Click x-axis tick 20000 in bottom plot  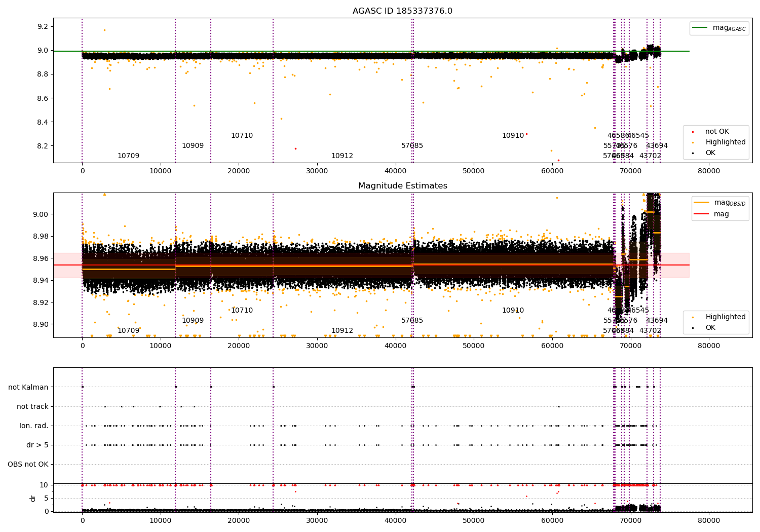pos(239,521)
